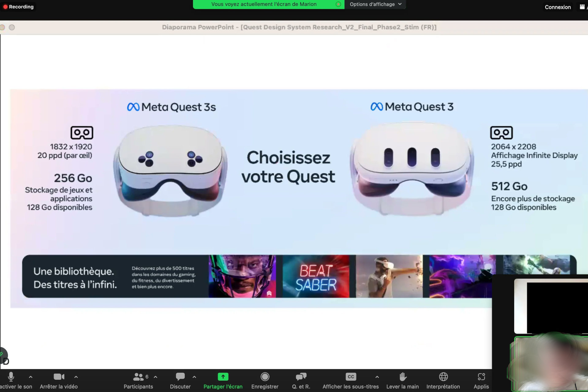This screenshot has height=392, width=588.
Task: Click the Enregistrer record icon
Action: click(x=265, y=376)
